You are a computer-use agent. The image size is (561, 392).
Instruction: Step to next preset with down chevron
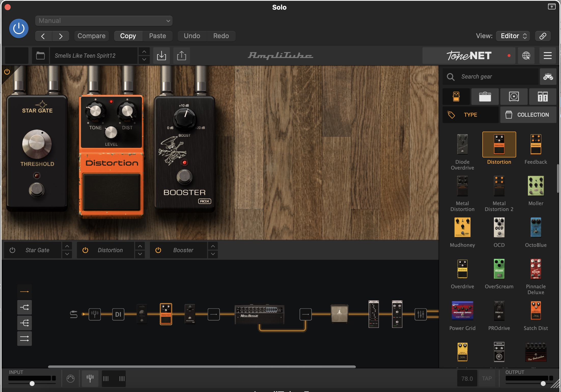click(144, 59)
